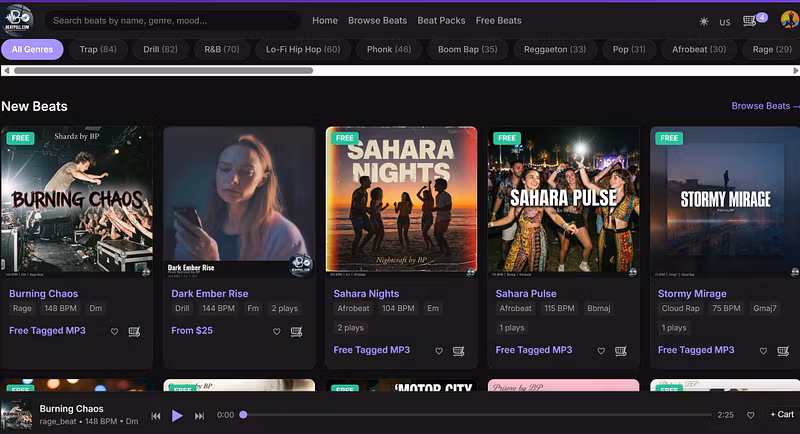Add Sahara Pulse to cart icon

click(621, 351)
